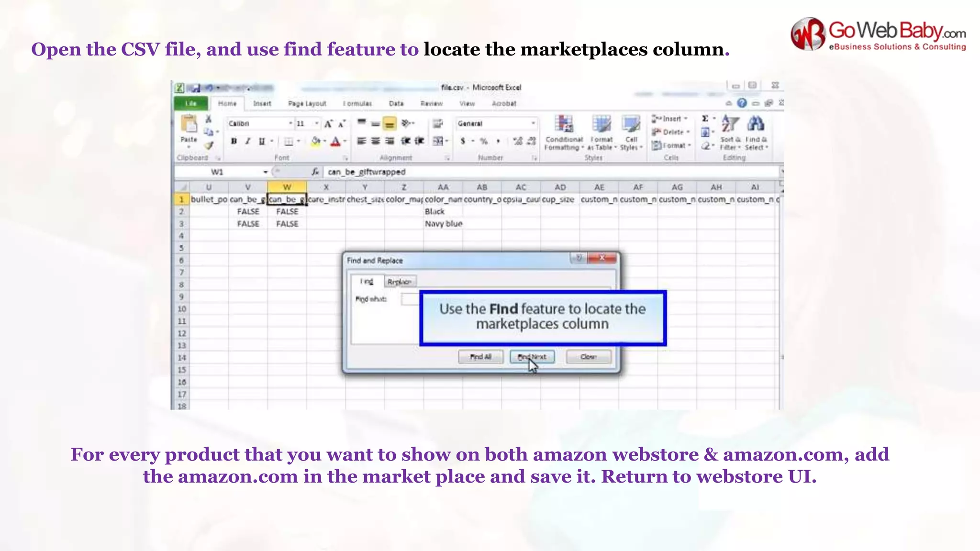This screenshot has height=551, width=980.
Task: Click the Increase Font Size icon
Action: (328, 124)
